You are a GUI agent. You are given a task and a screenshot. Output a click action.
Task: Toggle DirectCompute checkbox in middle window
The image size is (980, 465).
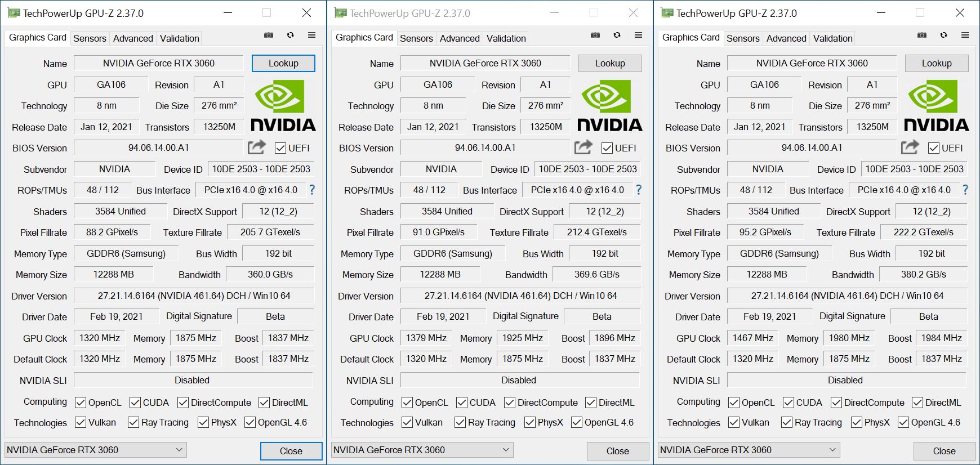point(510,403)
